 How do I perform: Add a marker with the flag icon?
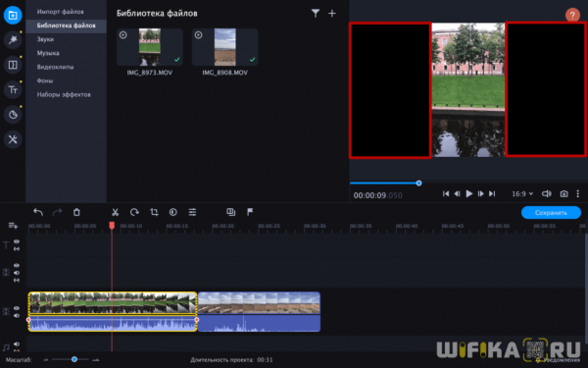250,212
